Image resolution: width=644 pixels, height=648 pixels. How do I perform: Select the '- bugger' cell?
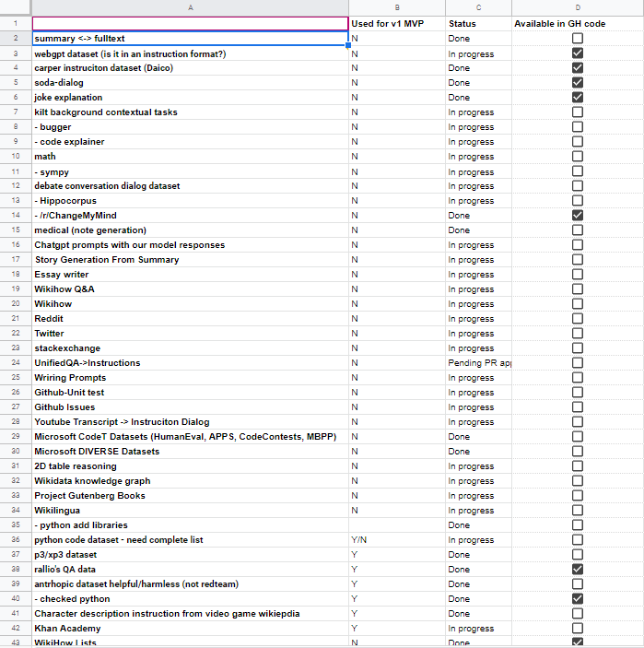point(190,127)
